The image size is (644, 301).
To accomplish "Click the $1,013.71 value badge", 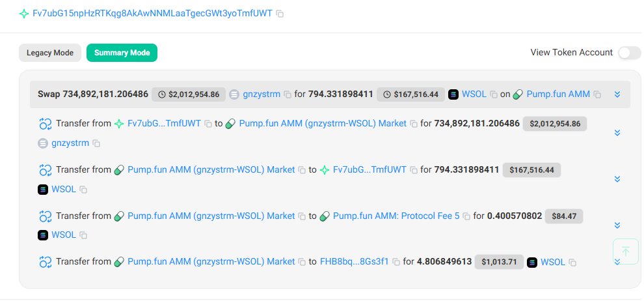I will pyautogui.click(x=499, y=262).
